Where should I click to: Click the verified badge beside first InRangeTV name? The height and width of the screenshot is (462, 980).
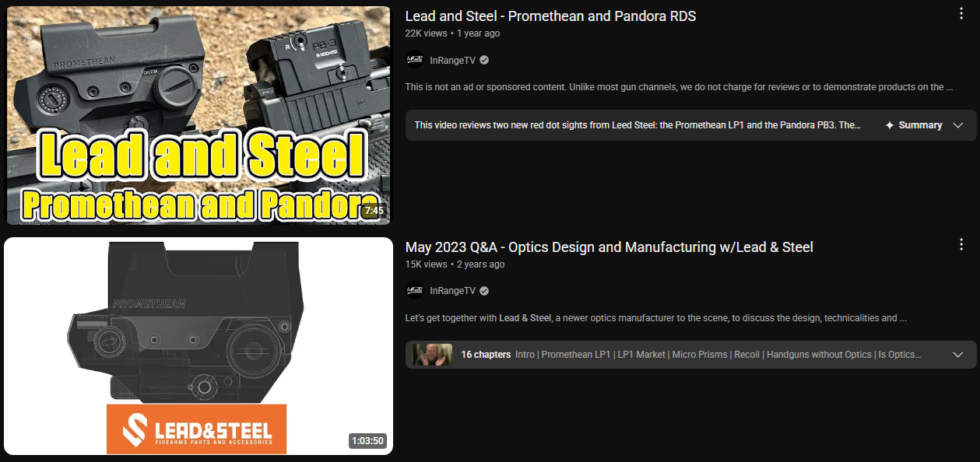(x=484, y=60)
